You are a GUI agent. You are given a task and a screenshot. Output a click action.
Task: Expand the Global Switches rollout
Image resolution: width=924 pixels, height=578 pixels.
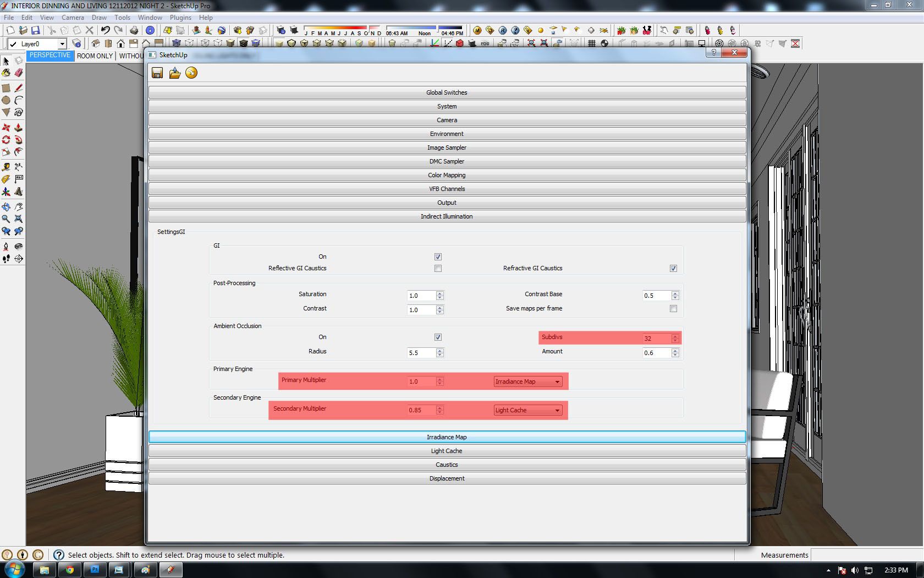(447, 92)
